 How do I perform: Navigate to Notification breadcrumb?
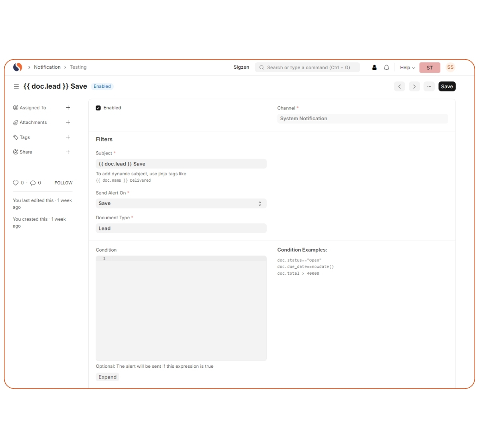coord(47,67)
